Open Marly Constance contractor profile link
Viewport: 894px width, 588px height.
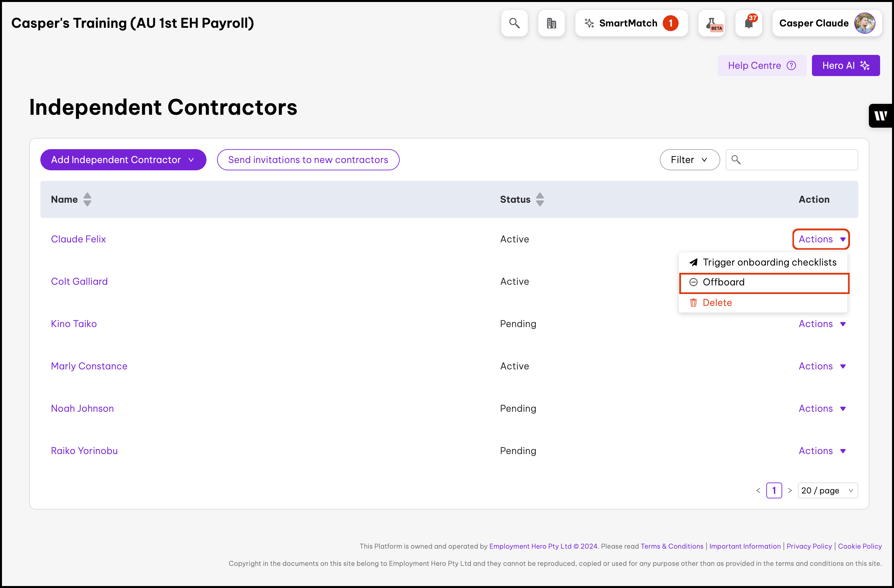pyautogui.click(x=89, y=366)
